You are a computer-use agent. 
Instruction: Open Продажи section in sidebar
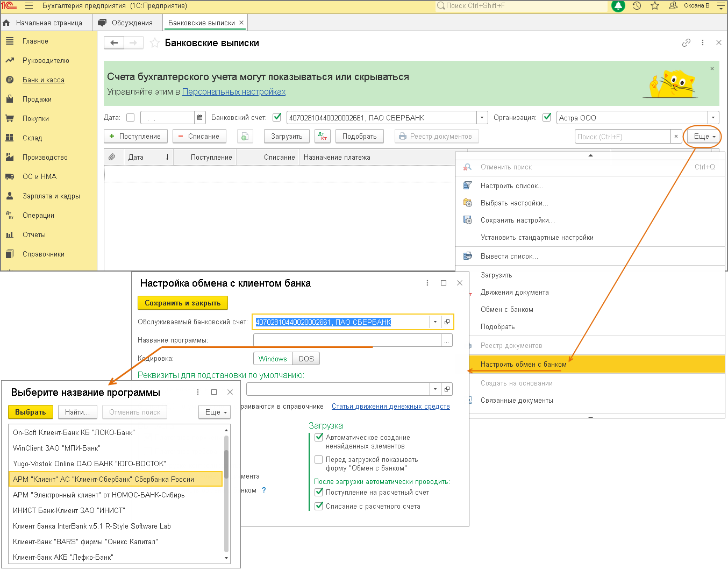[x=37, y=99]
